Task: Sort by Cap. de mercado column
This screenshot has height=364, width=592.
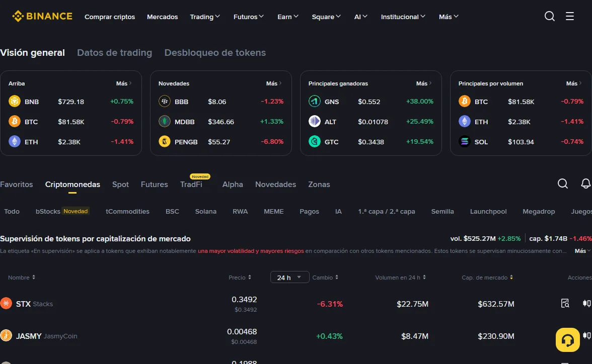Action: pyautogui.click(x=487, y=277)
